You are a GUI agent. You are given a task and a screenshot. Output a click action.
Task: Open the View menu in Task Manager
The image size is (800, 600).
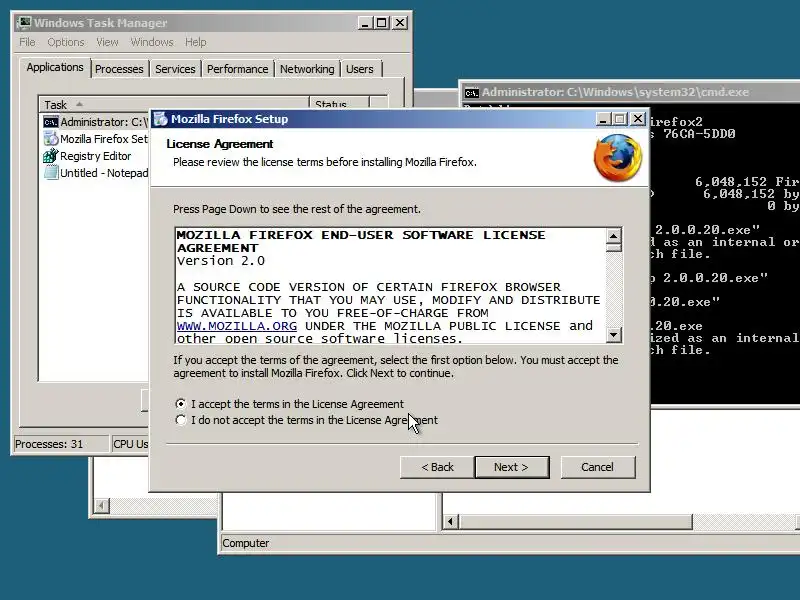pyautogui.click(x=107, y=42)
